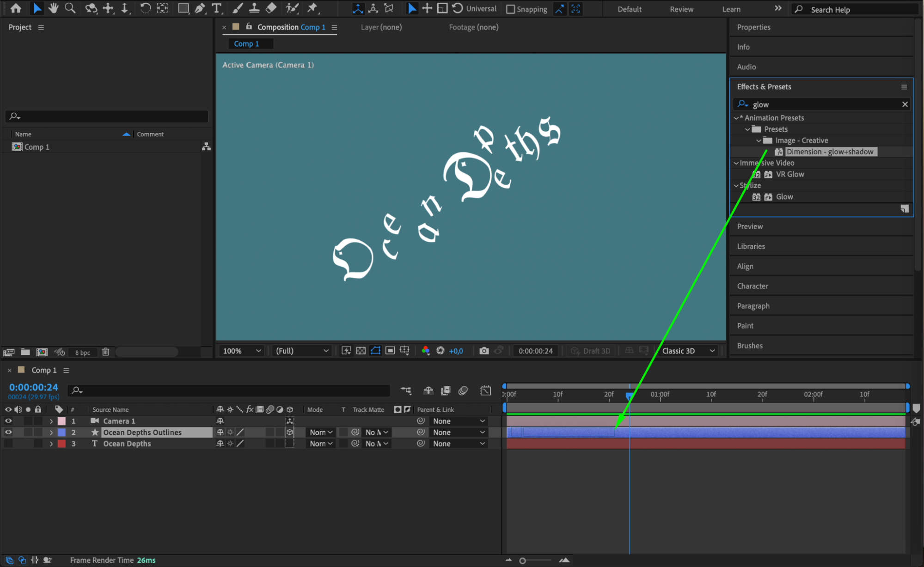This screenshot has height=567, width=924.
Task: Open the Classic 3D renderer dropdown
Action: pyautogui.click(x=688, y=351)
